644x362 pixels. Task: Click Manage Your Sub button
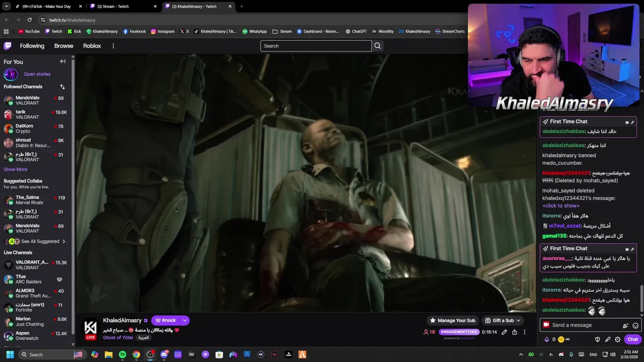[x=452, y=320]
